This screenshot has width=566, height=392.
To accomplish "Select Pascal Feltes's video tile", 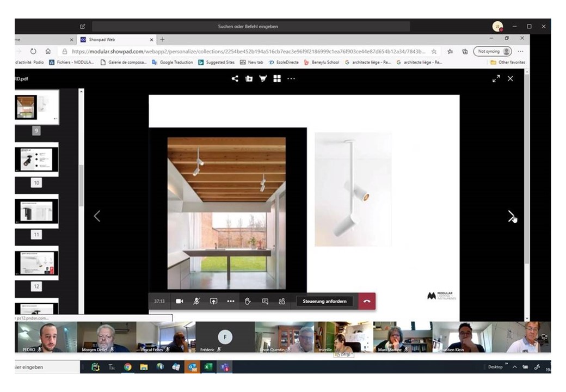I will click(x=165, y=337).
